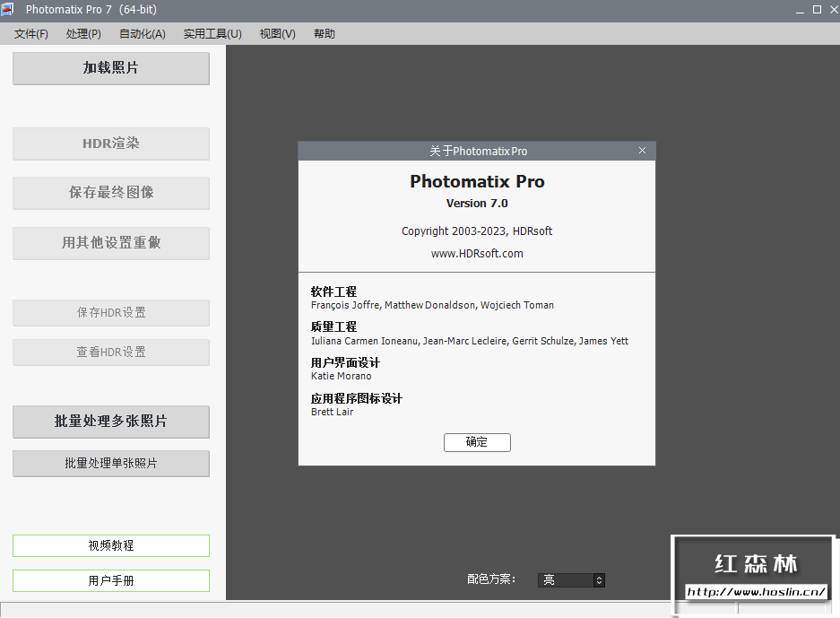Open the 文件(F) menu
The width and height of the screenshot is (840, 618).
30,34
